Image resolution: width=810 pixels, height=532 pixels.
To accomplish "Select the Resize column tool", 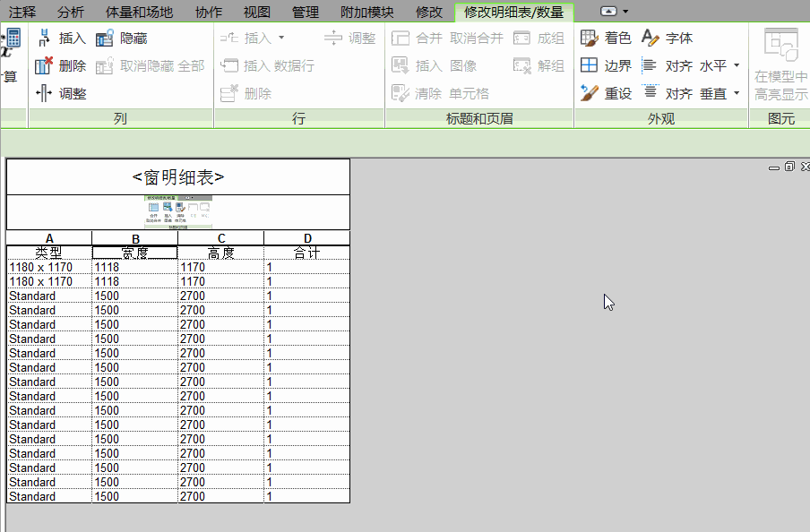I will point(45,93).
